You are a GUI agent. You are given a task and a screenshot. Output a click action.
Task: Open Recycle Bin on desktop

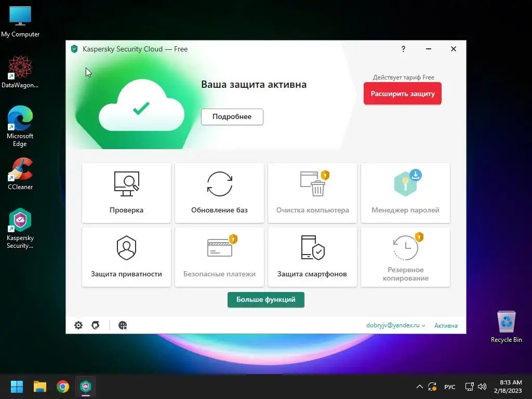click(x=506, y=327)
